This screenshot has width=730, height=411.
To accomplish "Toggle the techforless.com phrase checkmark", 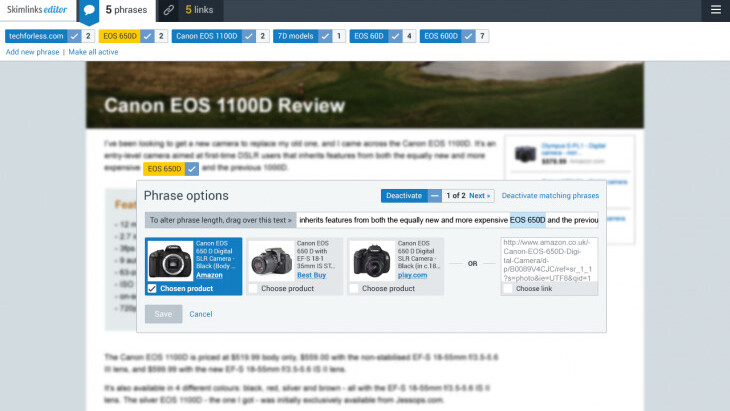I will coord(75,36).
